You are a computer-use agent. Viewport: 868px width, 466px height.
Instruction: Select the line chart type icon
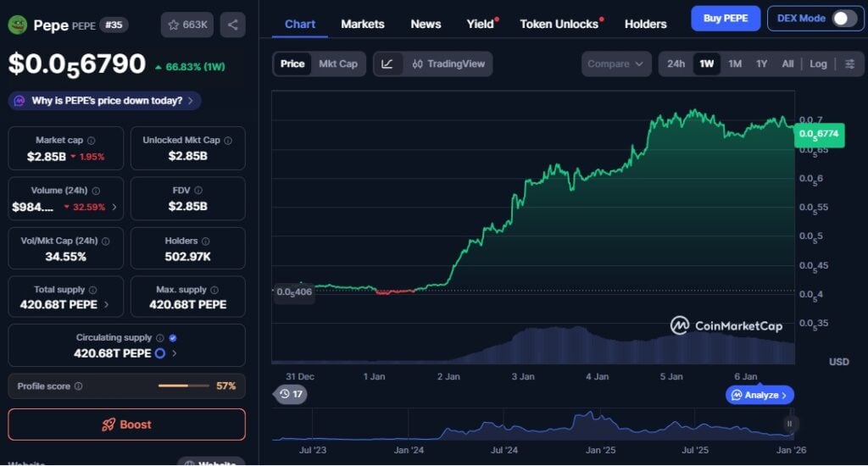[387, 64]
